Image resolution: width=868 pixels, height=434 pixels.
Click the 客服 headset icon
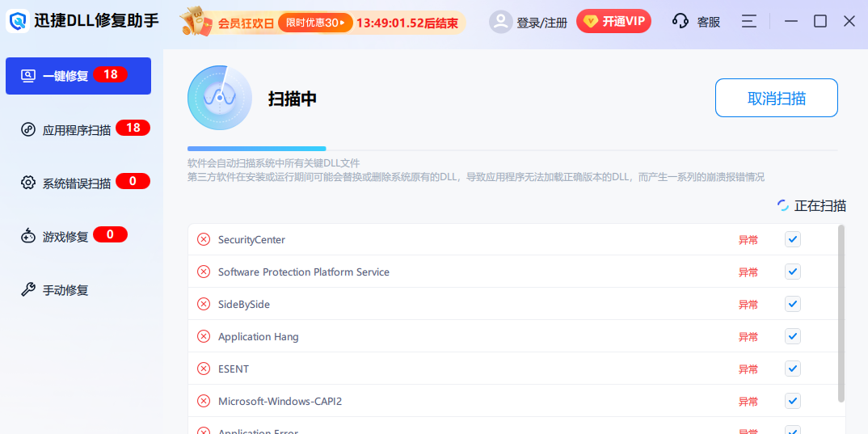[680, 22]
